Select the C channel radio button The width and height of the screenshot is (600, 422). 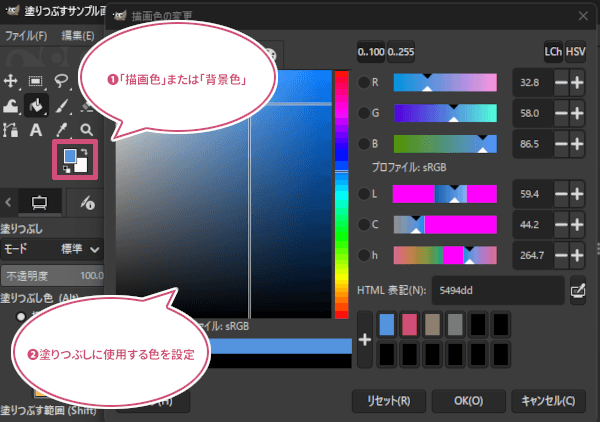click(364, 224)
